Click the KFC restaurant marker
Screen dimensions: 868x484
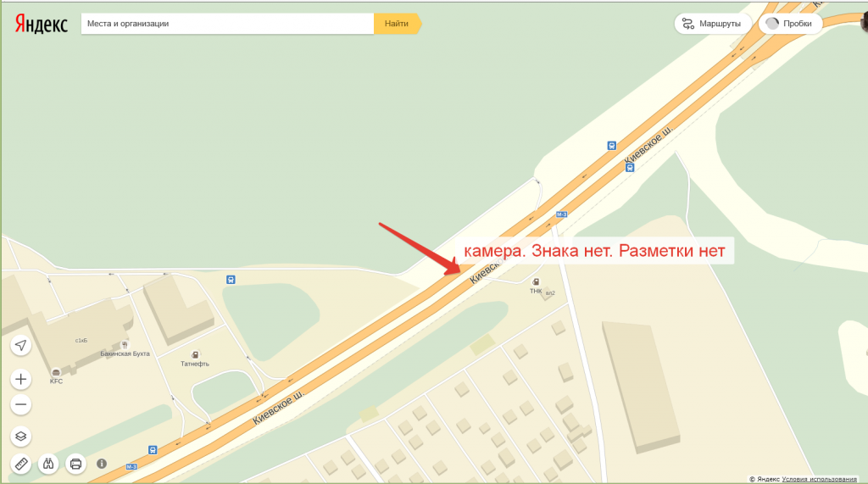[x=56, y=373]
